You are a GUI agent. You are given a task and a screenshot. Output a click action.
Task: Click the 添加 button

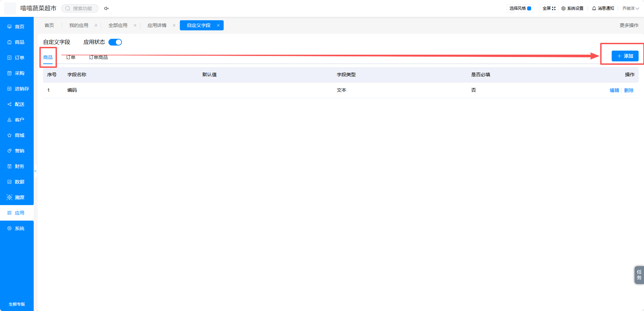coord(625,56)
